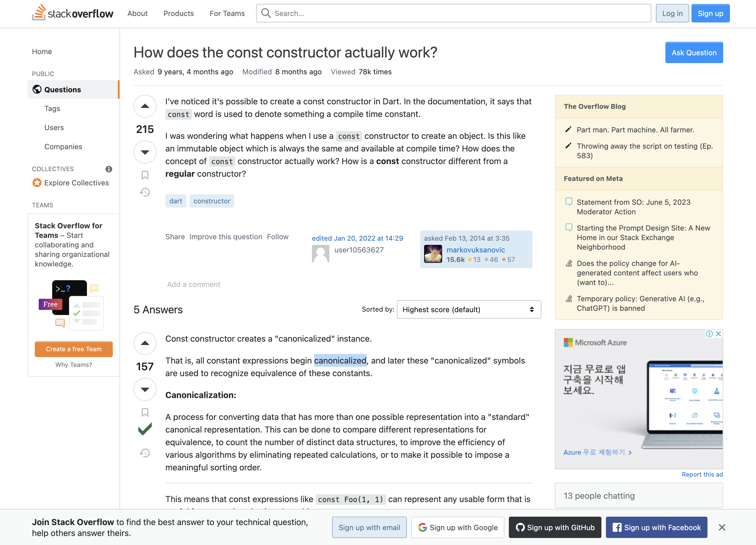Show the top answer's activity history
The width and height of the screenshot is (756, 545).
[145, 453]
